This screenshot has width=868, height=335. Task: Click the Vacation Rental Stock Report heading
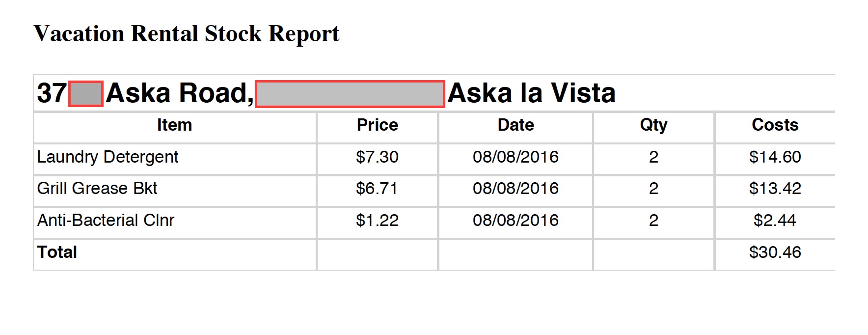187,34
